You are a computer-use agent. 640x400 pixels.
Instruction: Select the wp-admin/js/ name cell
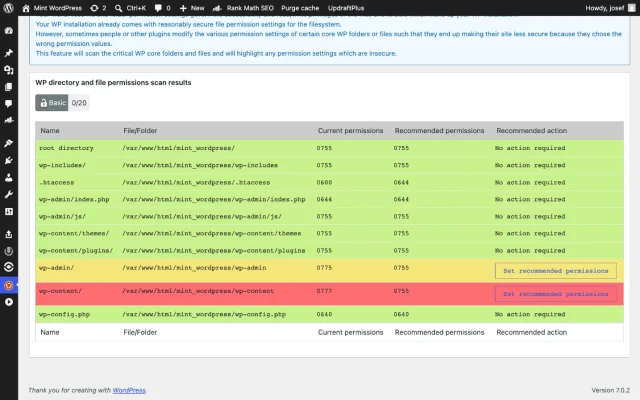[62, 216]
